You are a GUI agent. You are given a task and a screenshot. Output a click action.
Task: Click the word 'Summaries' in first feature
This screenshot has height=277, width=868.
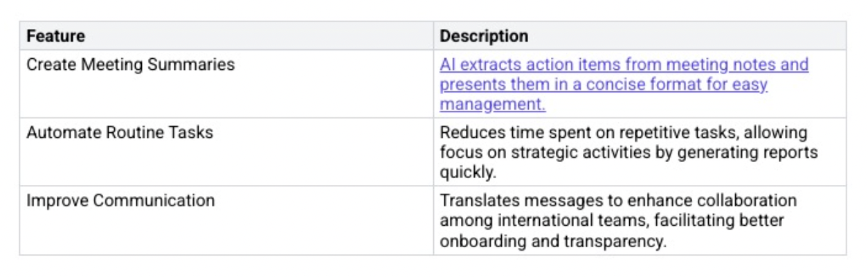(x=199, y=65)
